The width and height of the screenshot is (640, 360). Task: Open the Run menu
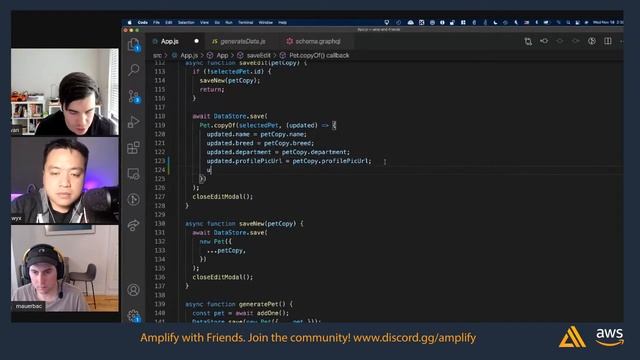click(229, 22)
